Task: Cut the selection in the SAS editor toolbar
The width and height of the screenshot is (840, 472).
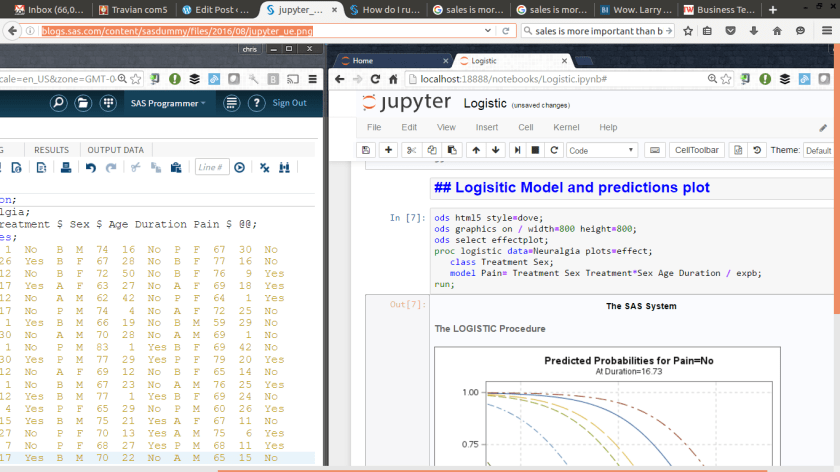Action: 135,168
